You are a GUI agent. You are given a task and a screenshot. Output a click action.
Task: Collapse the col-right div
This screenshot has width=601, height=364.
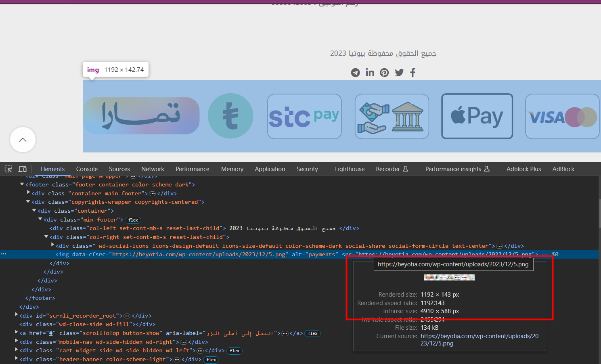46,237
